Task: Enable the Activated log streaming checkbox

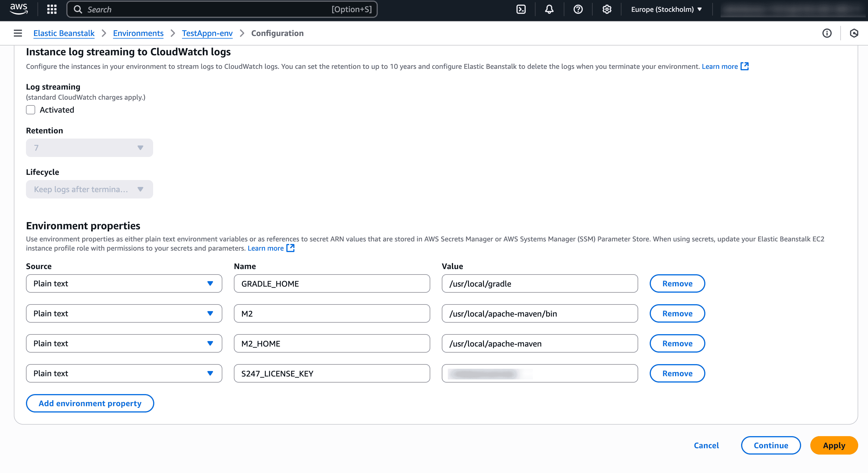Action: coord(31,110)
